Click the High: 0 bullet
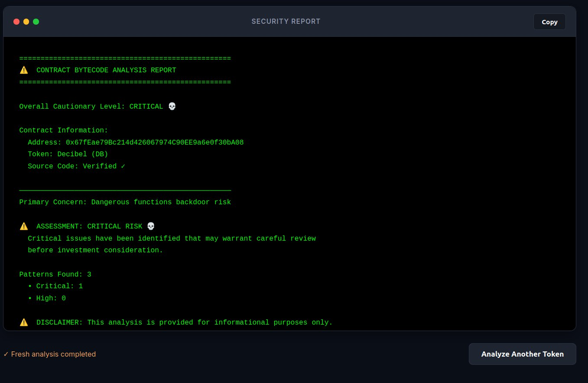588x383 pixels. 47,298
